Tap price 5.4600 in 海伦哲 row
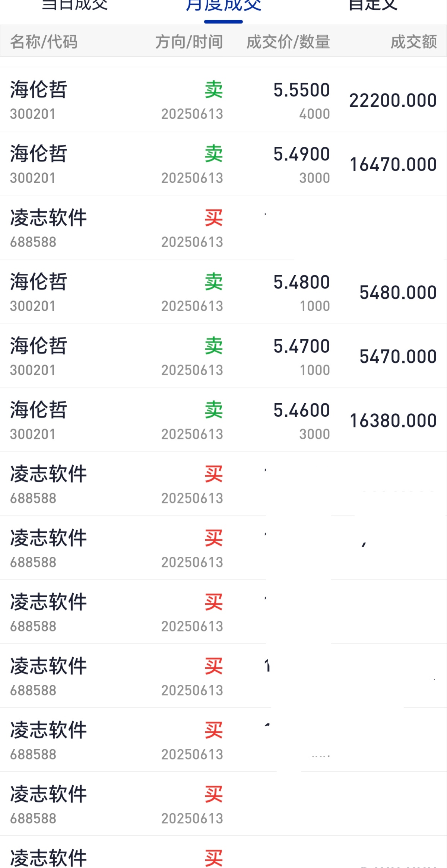The height and width of the screenshot is (868, 447). click(302, 410)
